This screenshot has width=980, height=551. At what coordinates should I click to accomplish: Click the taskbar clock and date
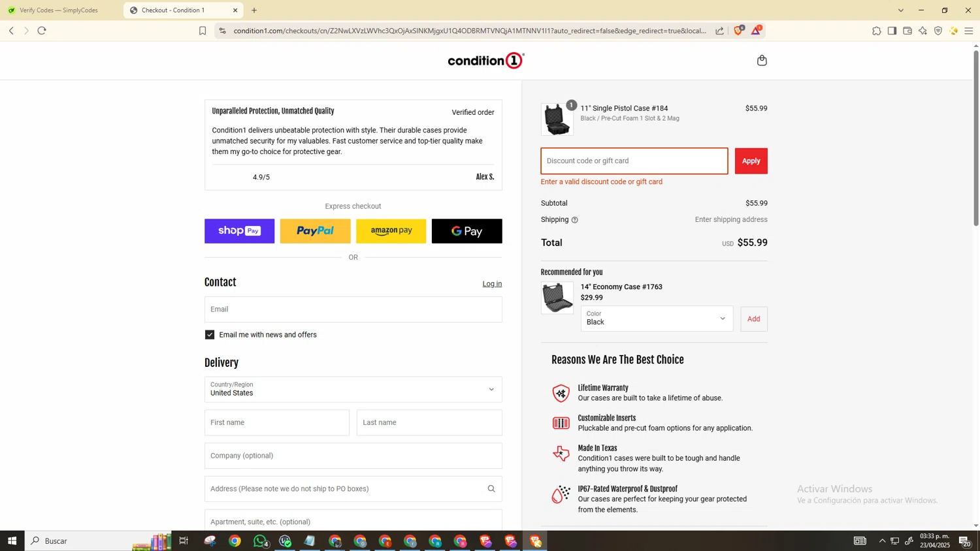click(935, 541)
